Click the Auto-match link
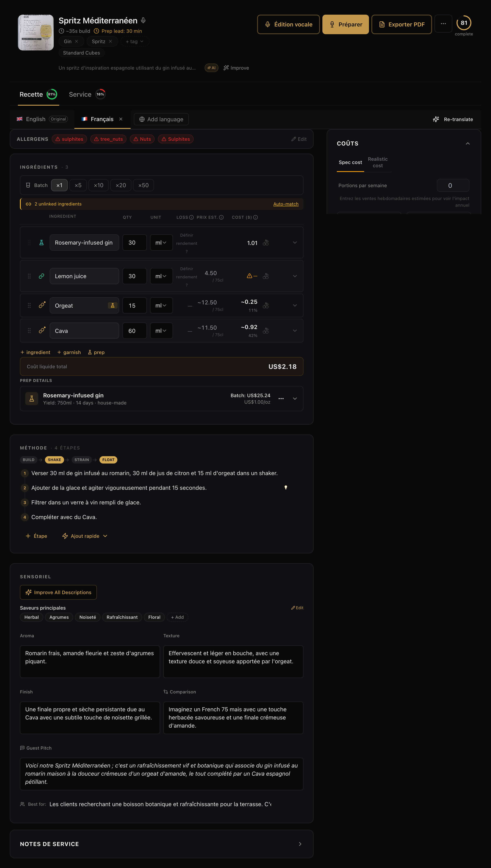The width and height of the screenshot is (491, 868). coord(286,204)
